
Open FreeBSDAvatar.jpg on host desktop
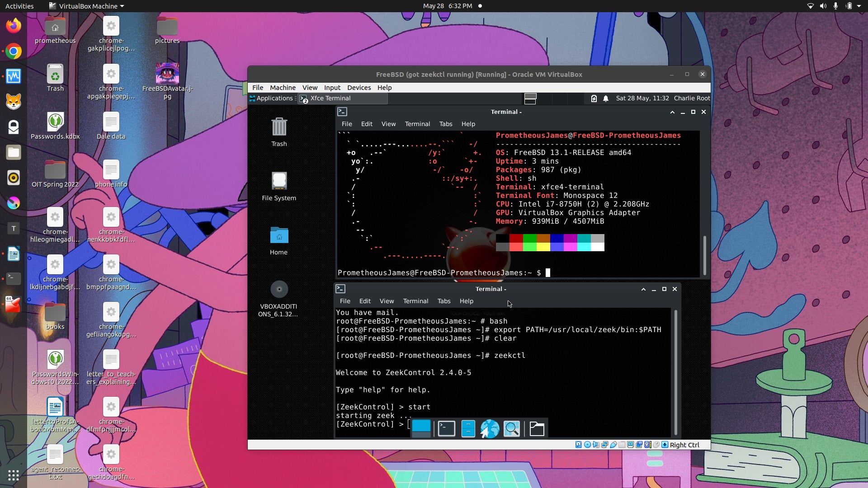pyautogui.click(x=167, y=80)
